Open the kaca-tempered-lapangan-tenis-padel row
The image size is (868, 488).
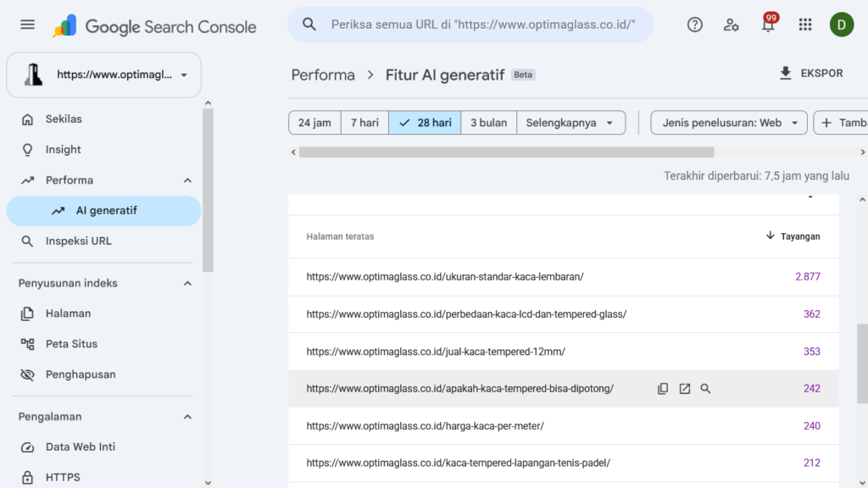tap(563, 463)
